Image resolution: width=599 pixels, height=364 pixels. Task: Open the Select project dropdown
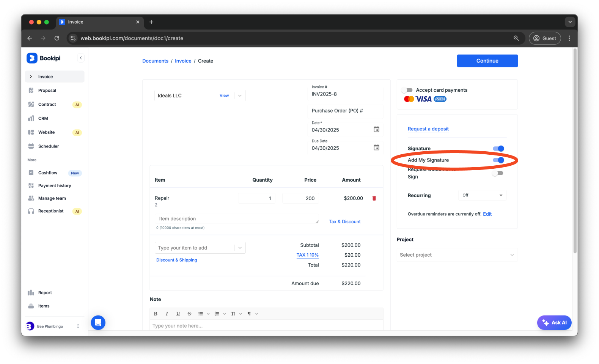457,255
